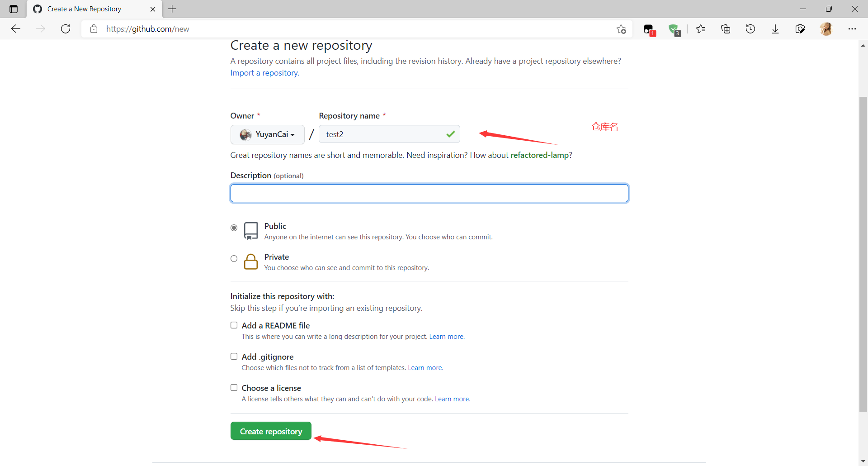The width and height of the screenshot is (868, 466).
Task: Restore down the browser window
Action: pyautogui.click(x=829, y=9)
